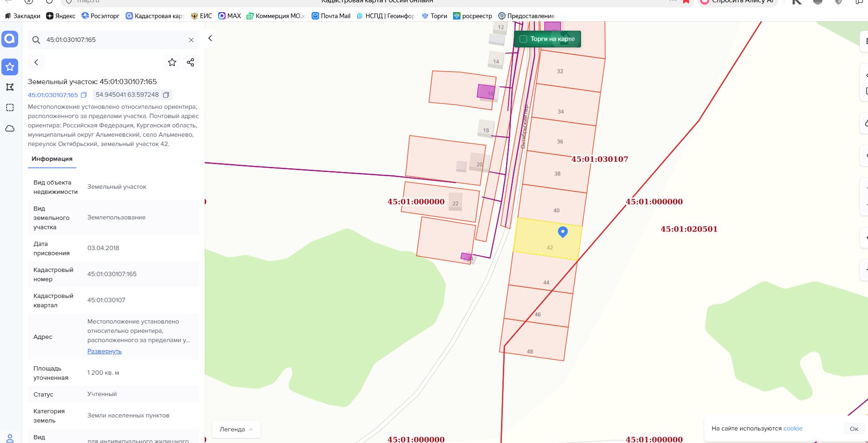This screenshot has width=868, height=443.
Task: Select the highlighted parcel 42 on map
Action: (548, 239)
